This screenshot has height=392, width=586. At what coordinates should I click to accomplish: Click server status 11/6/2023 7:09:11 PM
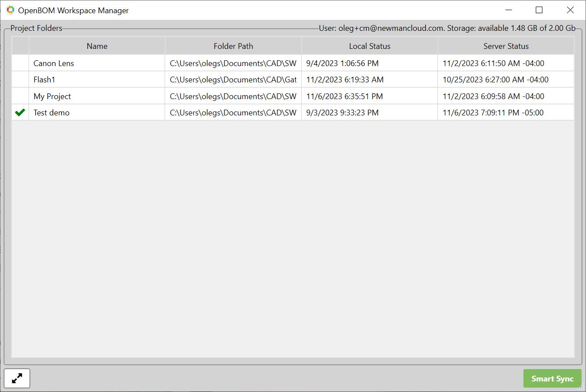pos(493,113)
